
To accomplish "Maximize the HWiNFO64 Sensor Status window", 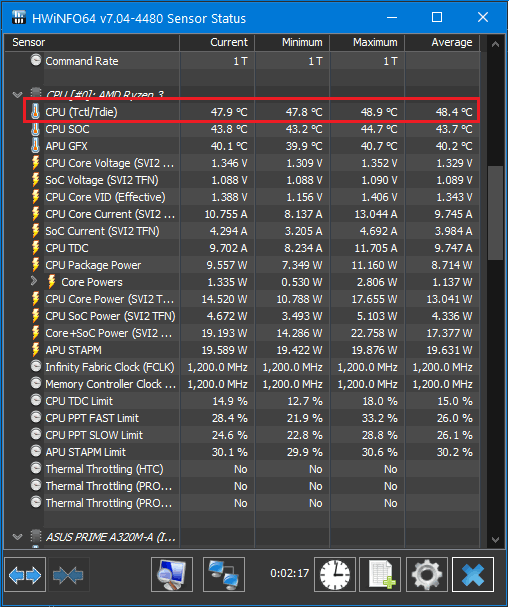I will tap(437, 17).
